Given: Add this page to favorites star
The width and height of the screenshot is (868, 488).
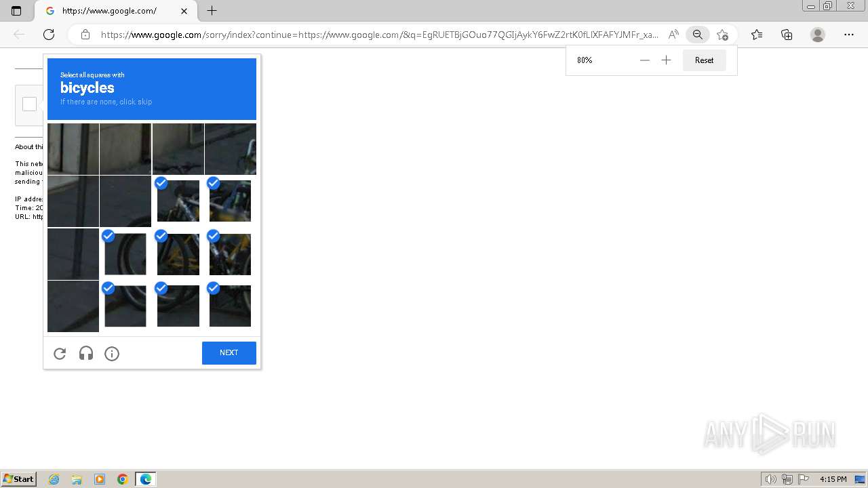Looking at the screenshot, I should tap(722, 35).
